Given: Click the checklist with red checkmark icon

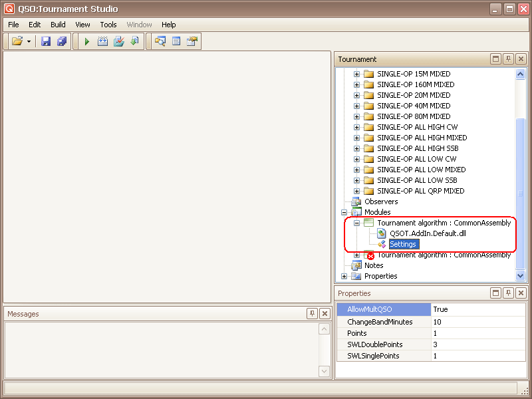Looking at the screenshot, I should click(x=119, y=41).
